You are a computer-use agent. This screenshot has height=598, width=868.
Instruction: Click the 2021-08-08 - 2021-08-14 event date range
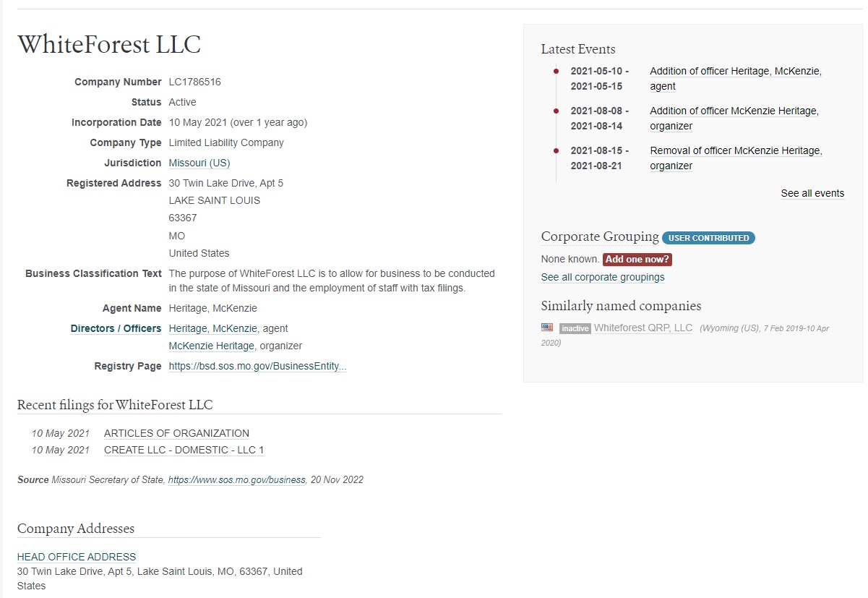600,119
